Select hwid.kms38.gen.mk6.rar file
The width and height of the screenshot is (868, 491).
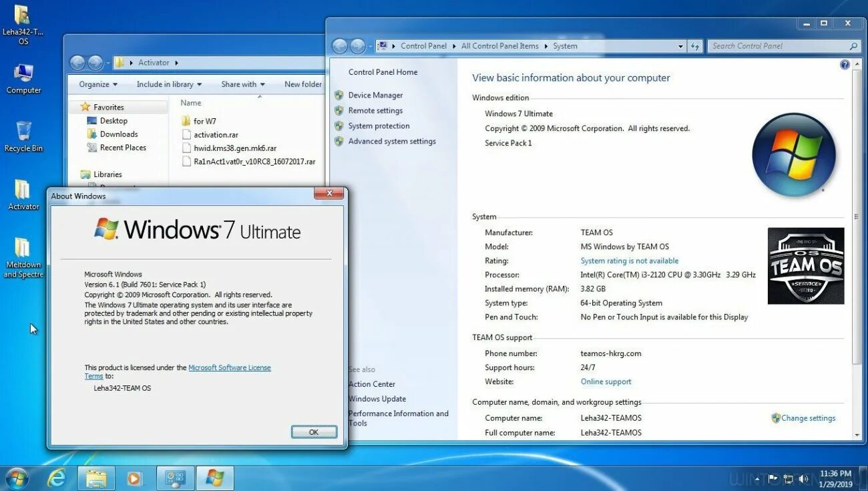[x=228, y=148]
